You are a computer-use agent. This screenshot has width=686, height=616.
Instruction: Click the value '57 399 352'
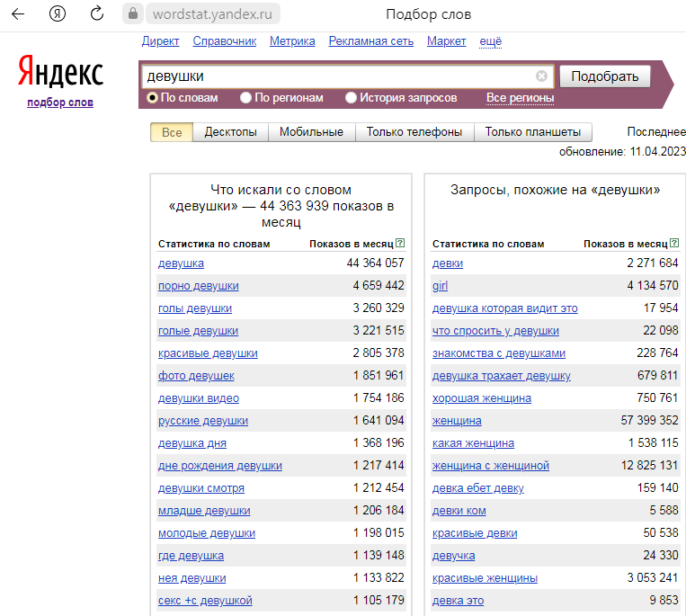pyautogui.click(x=649, y=421)
